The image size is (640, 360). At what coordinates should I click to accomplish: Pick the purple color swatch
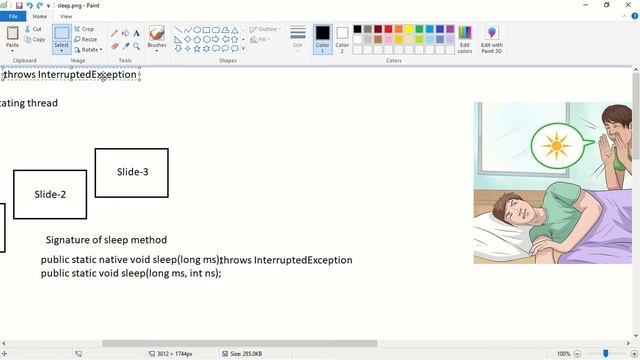click(x=450, y=29)
